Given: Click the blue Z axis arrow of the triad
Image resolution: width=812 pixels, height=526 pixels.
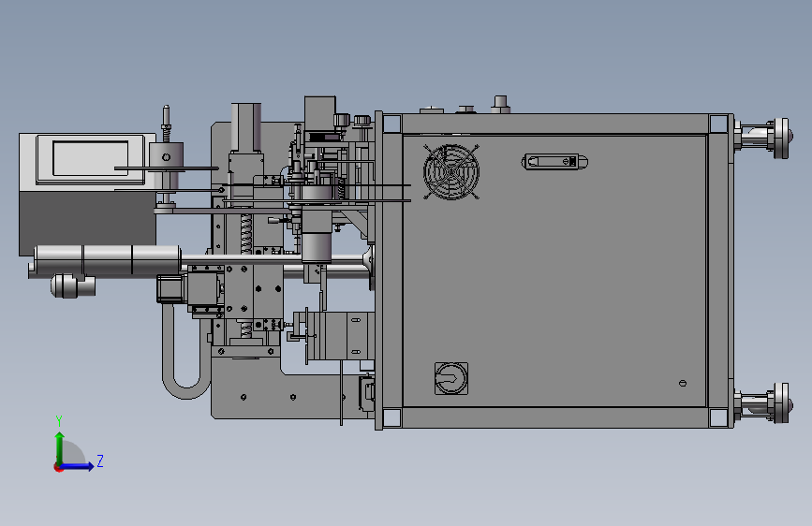Looking at the screenshot, I should pos(78,466).
